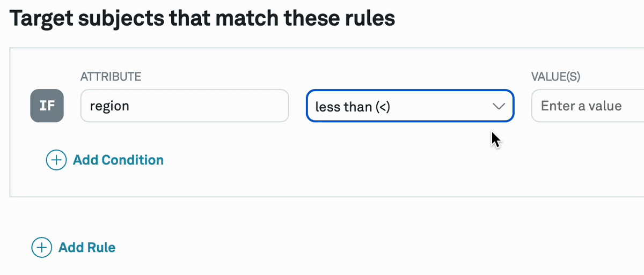Click the "Target subjects that match these rules" heading
Screen dimensions: 644x275
pyautogui.click(x=202, y=19)
